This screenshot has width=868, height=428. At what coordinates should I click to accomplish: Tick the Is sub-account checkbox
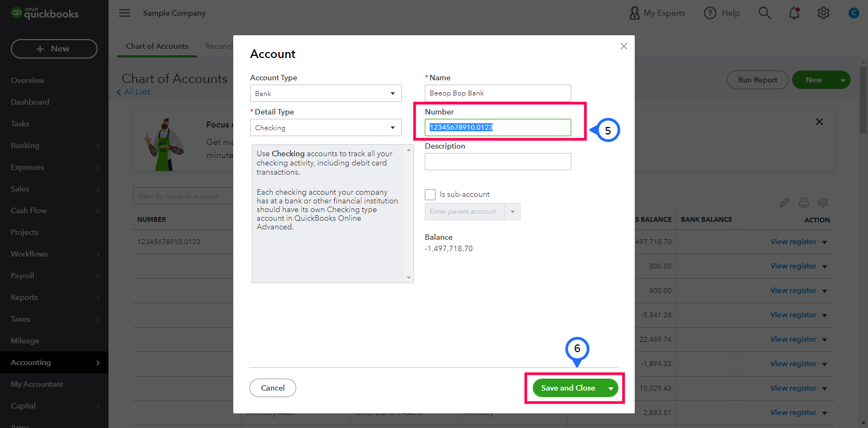click(x=430, y=195)
